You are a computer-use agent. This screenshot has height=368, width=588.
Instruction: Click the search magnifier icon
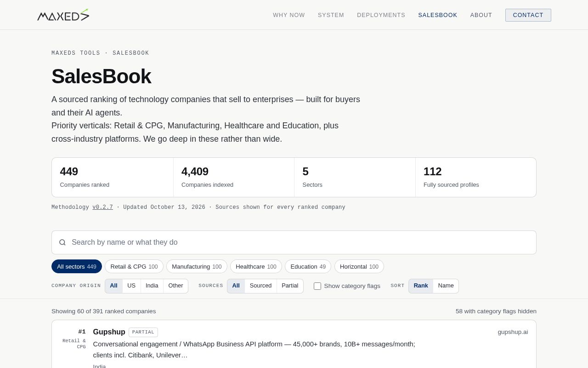[62, 242]
